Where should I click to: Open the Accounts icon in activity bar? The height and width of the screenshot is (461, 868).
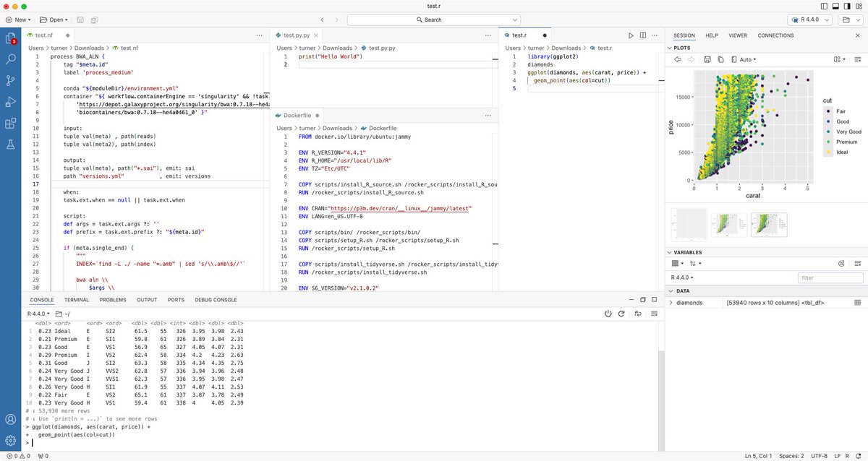click(11, 419)
